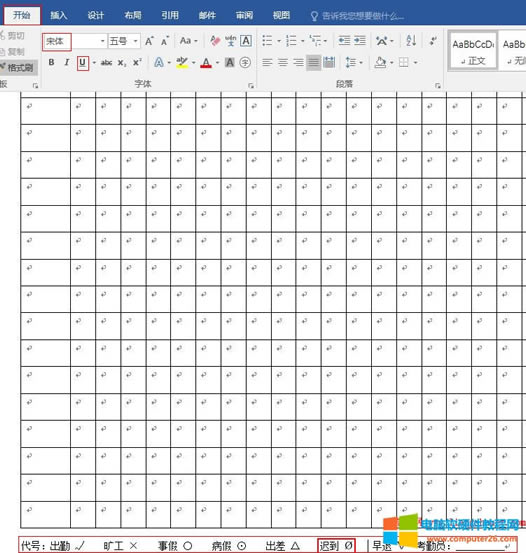This screenshot has height=553, width=526.
Task: Click the 病假 legend text
Action: click(221, 546)
